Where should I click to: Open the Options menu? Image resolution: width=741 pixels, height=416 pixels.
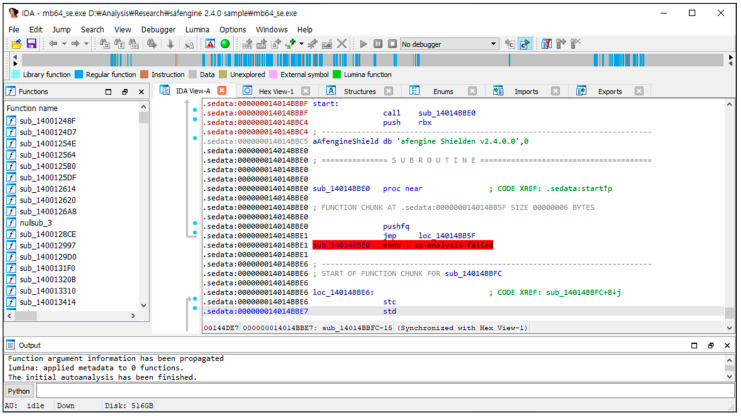pos(233,29)
